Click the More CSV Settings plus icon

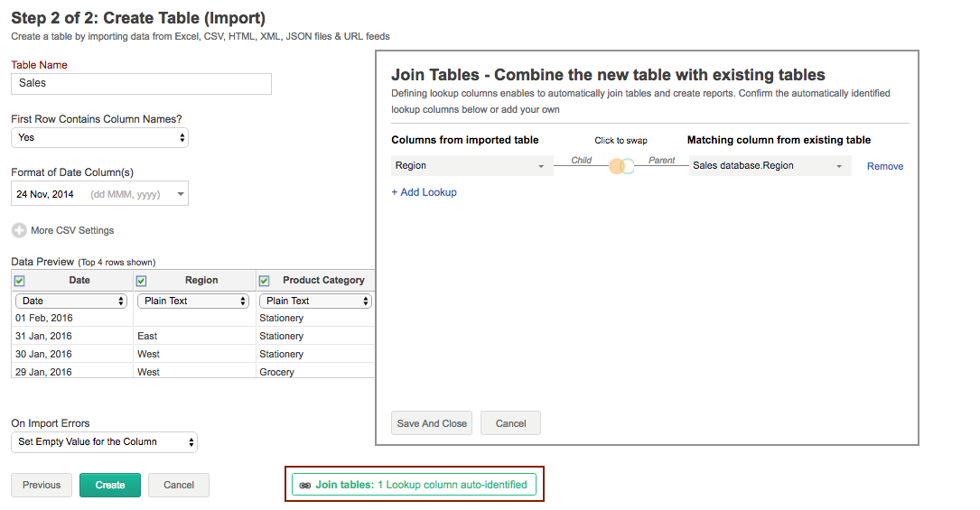pos(18,230)
